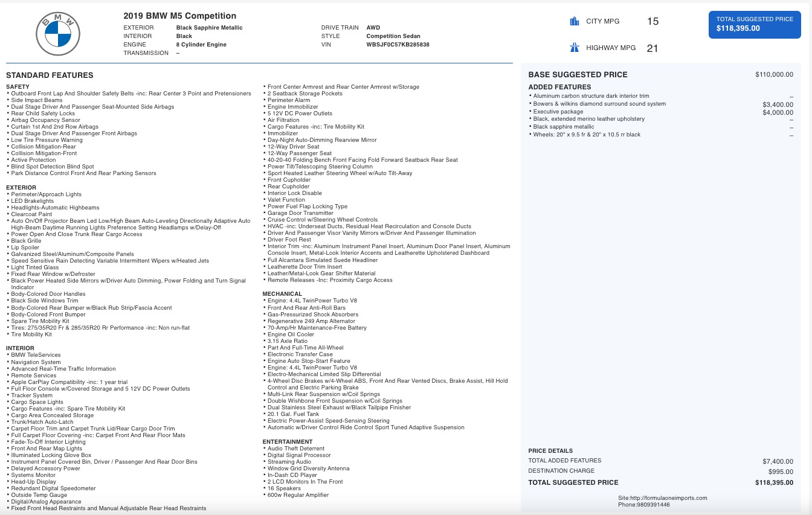Click the Head-Up Display feature

[31, 482]
